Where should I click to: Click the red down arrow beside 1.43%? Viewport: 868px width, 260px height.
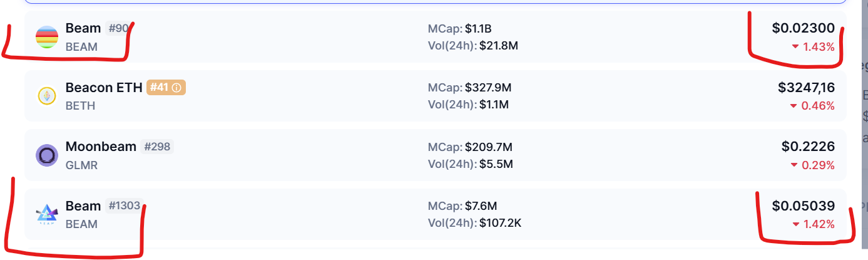click(795, 47)
